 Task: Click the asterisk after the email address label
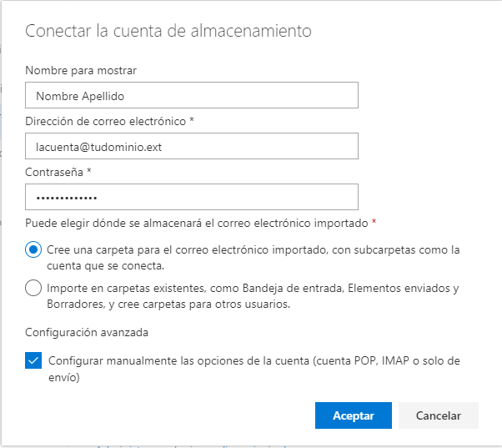192,120
